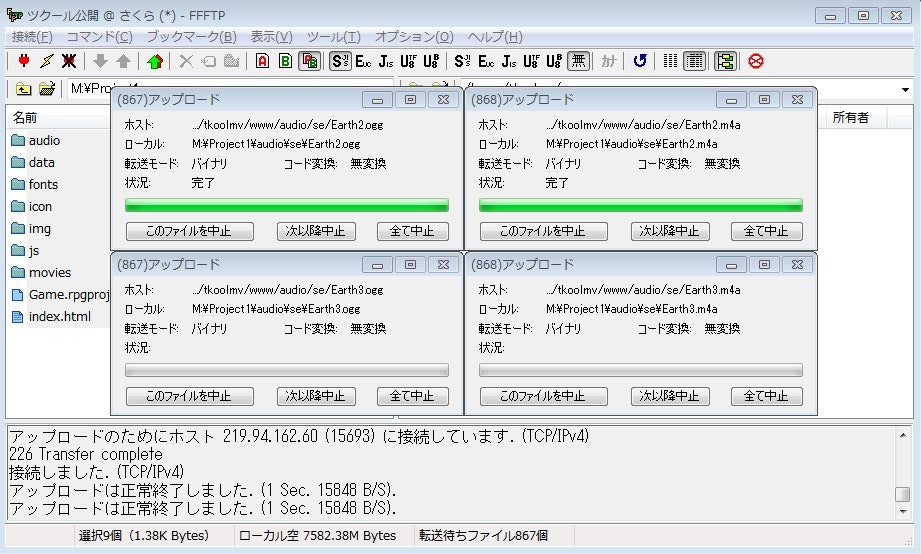Viewport: 921px width, 554px height.
Task: Open the ブックマーク(B) menu
Action: (191, 37)
